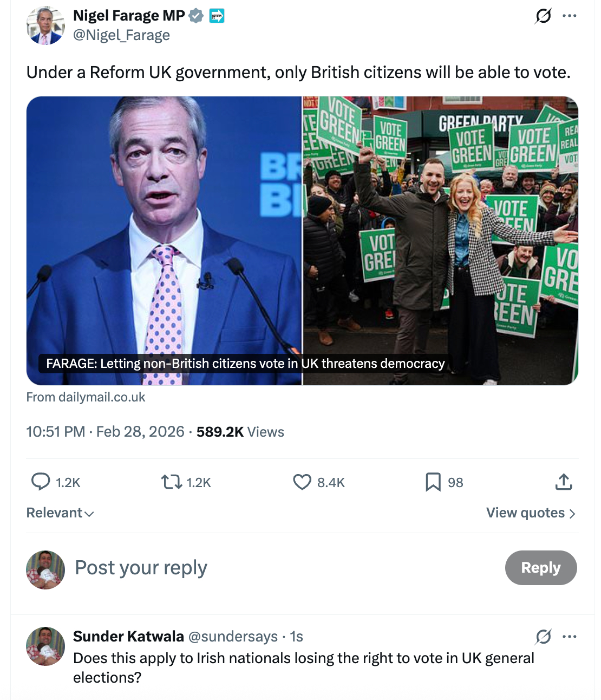
Task: Like the tweet with heart icon
Action: (x=302, y=482)
